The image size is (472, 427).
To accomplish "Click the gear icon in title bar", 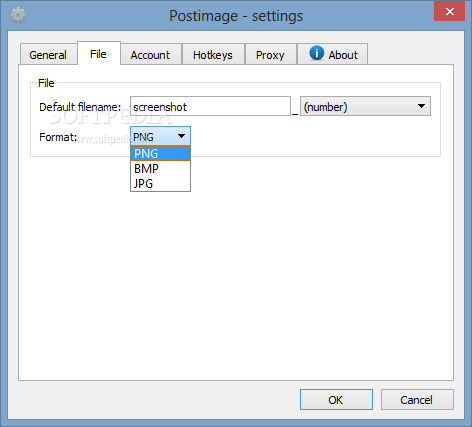I will [x=18, y=15].
